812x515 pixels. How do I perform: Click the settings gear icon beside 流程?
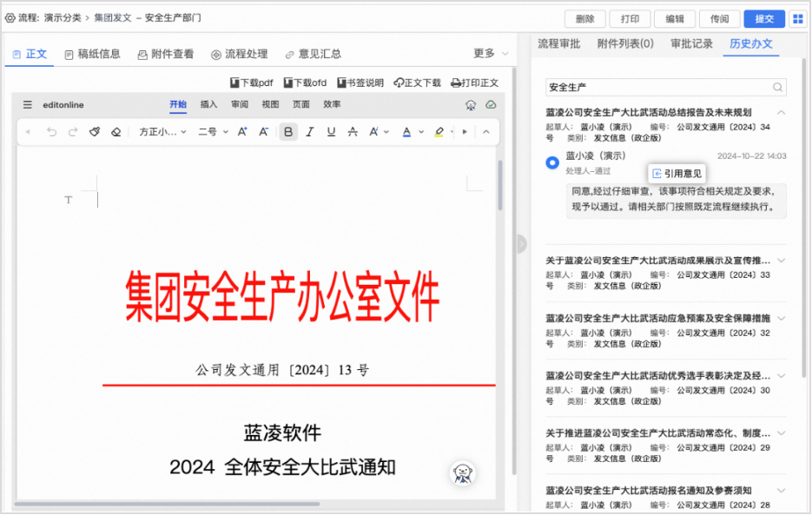pos(10,18)
